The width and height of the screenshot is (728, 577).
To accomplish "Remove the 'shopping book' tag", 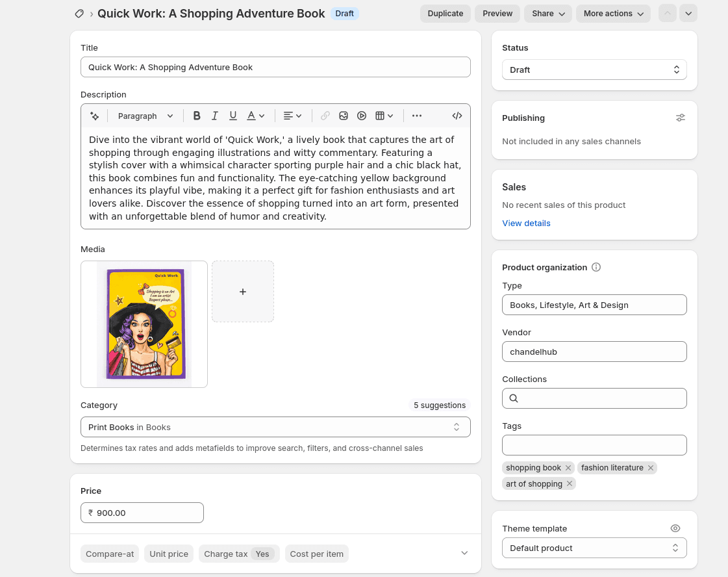I will 568,468.
